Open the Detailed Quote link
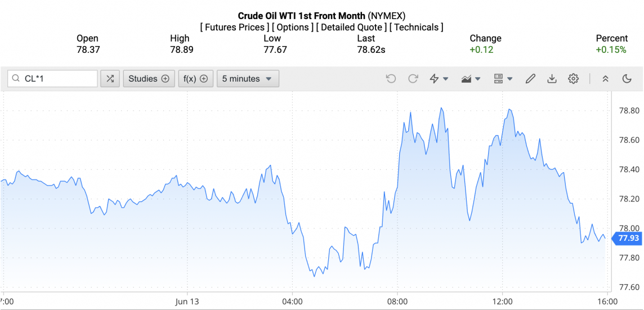The height and width of the screenshot is (310, 644). tap(351, 27)
